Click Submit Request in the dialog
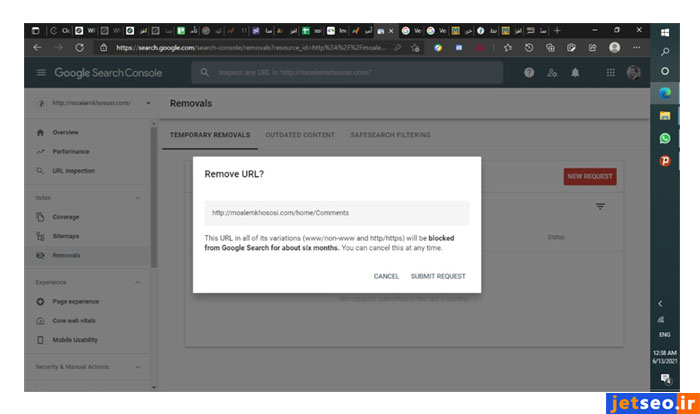This screenshot has height=414, width=700. [x=437, y=276]
